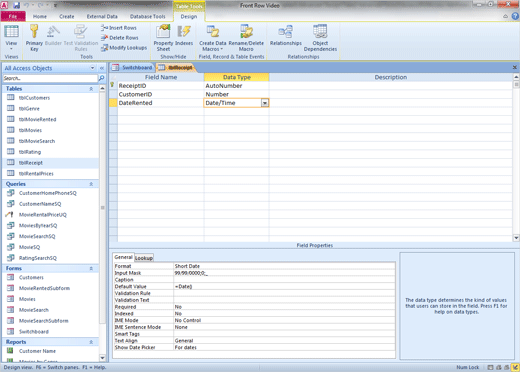Switch to the Lookup properties tab
The image size is (520, 372).
[144, 258]
